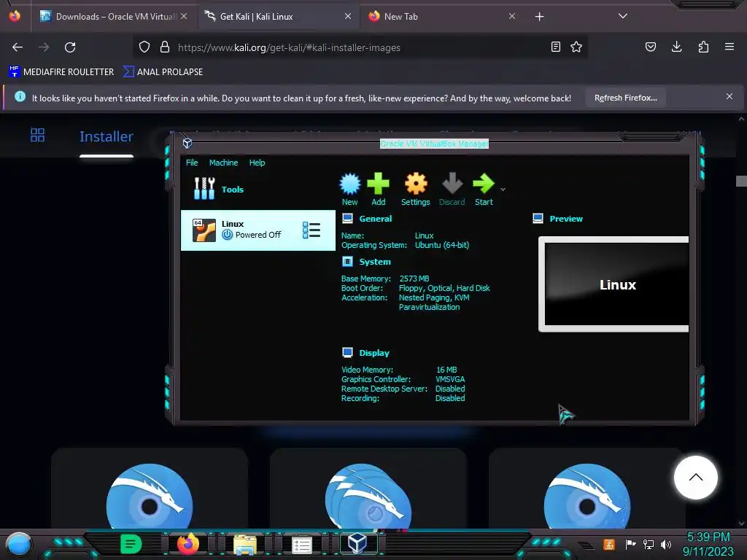
Task: Dismiss the Firefox notification bar
Action: point(729,97)
